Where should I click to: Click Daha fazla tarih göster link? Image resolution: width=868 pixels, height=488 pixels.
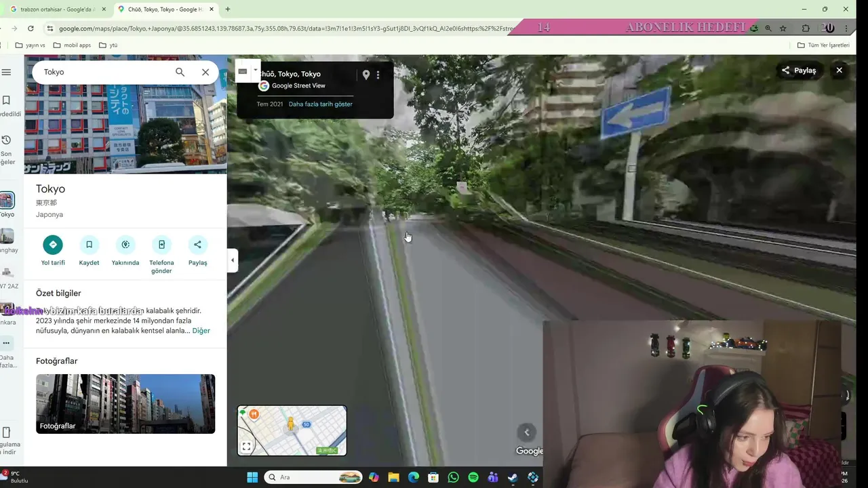(x=320, y=104)
